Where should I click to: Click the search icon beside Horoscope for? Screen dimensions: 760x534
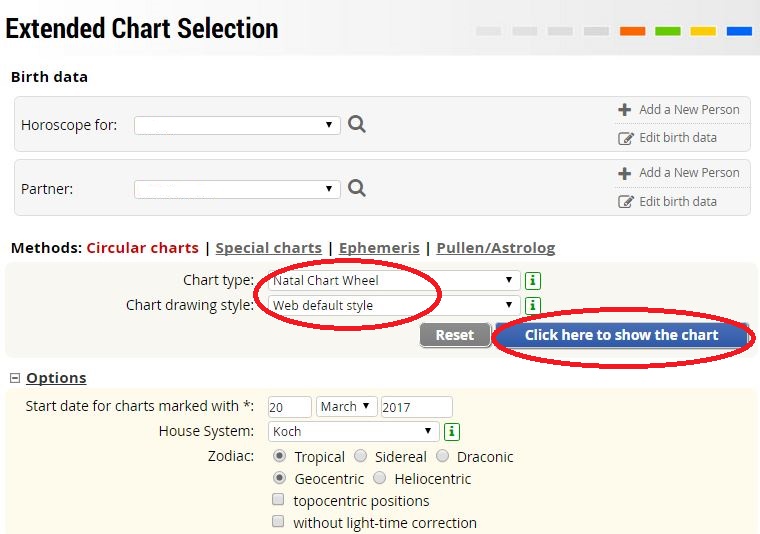[357, 125]
